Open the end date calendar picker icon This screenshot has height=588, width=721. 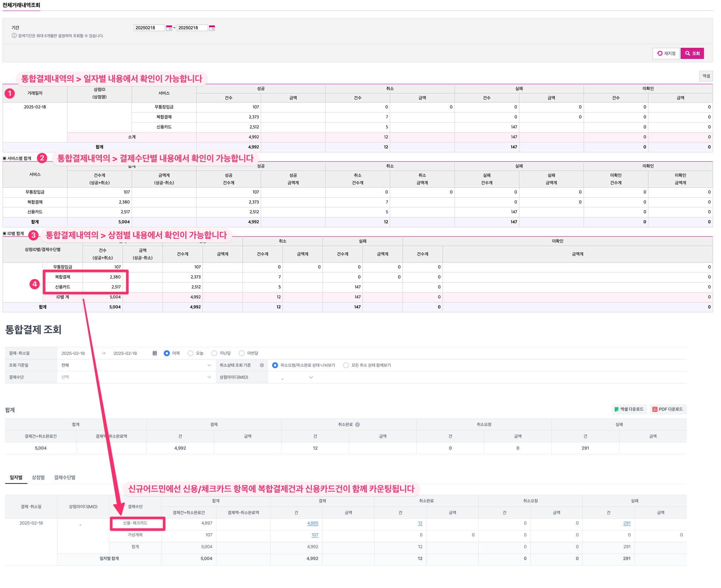(212, 28)
